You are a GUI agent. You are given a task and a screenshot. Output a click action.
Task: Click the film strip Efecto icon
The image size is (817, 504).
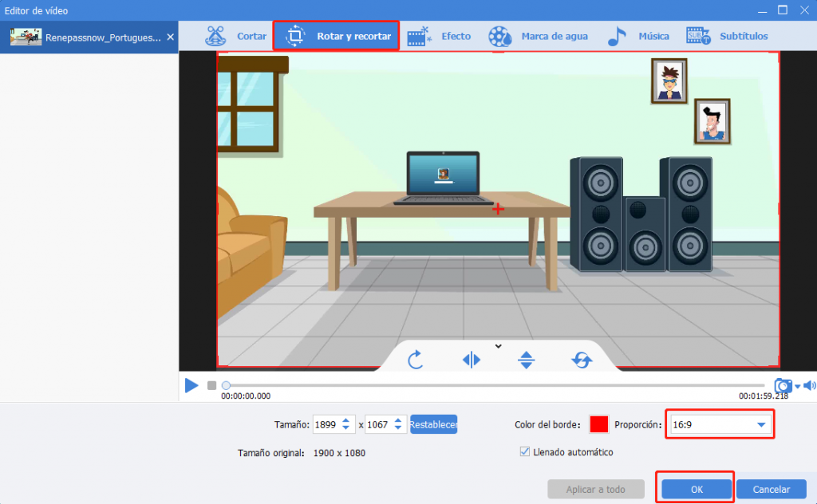(x=419, y=36)
